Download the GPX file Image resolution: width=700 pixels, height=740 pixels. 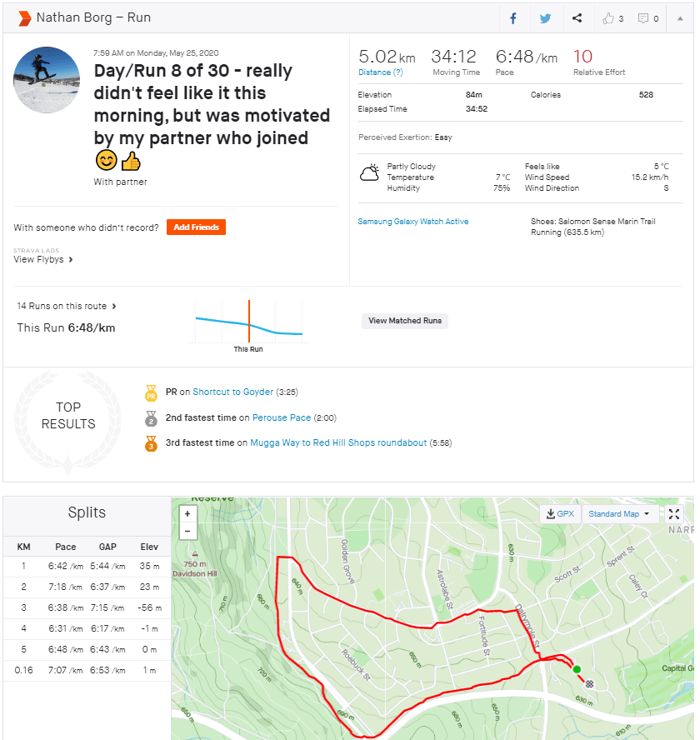tap(561, 514)
